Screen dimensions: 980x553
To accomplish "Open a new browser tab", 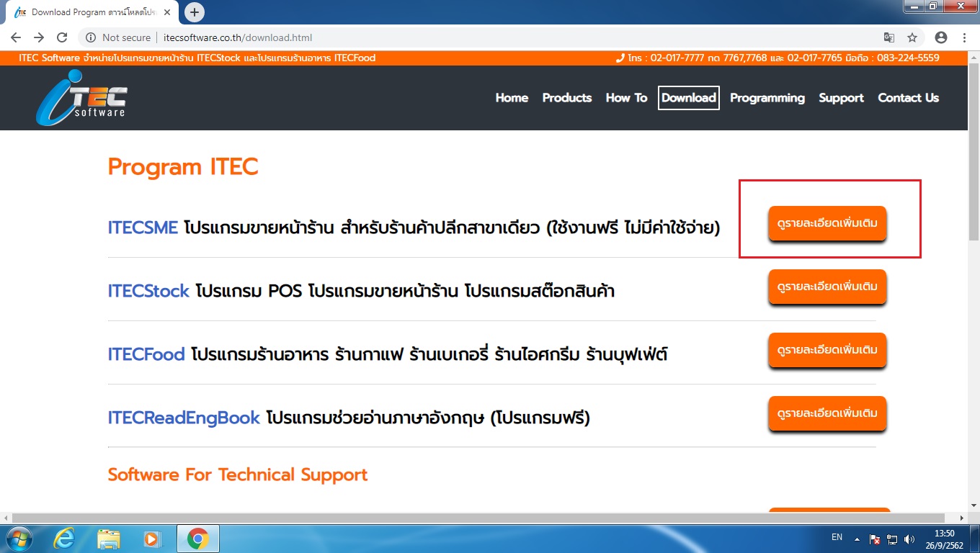I will [x=195, y=12].
